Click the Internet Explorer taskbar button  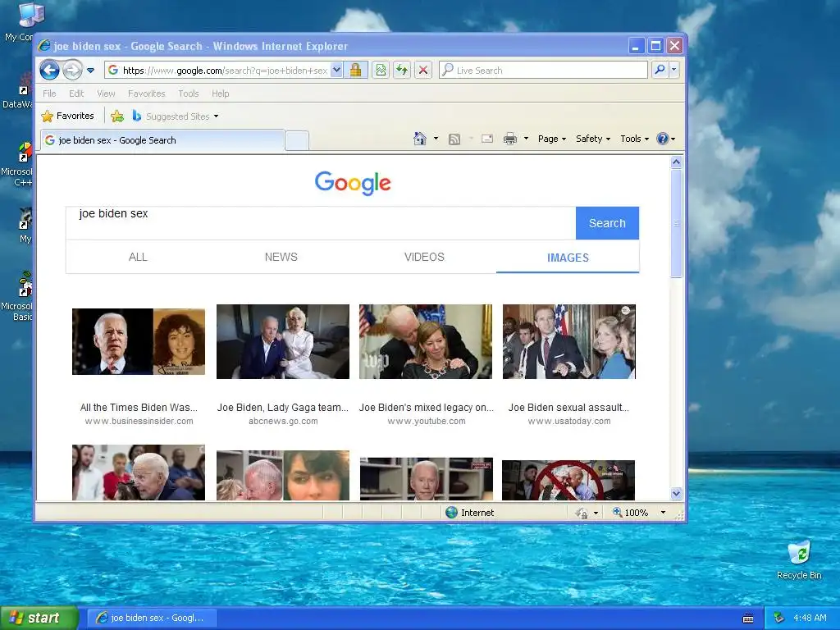coord(152,618)
